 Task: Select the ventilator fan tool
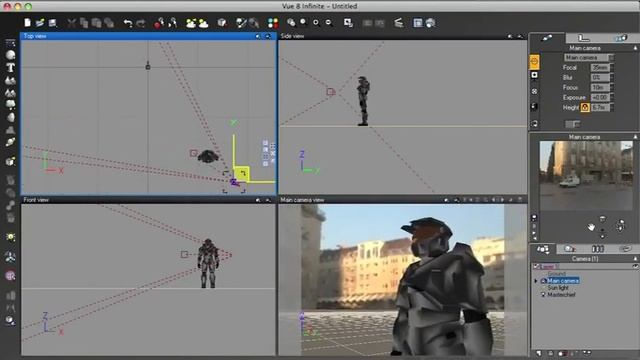10,257
